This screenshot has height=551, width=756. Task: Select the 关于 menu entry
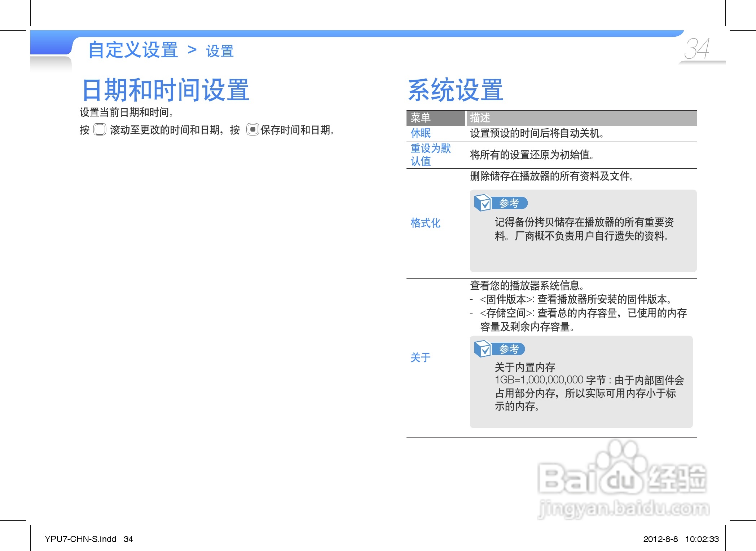point(421,357)
